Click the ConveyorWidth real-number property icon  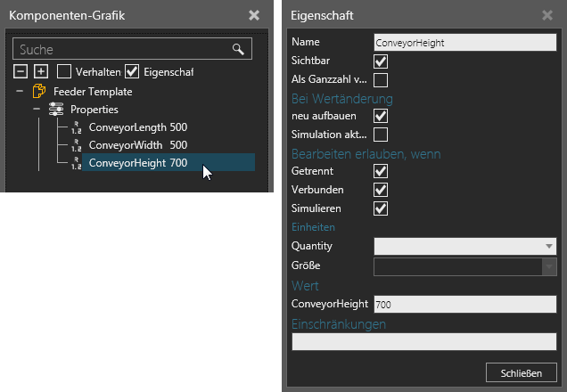(x=77, y=145)
